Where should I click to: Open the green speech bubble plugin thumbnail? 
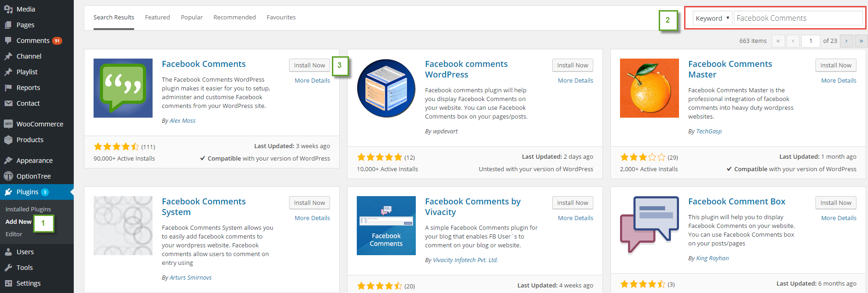[x=123, y=88]
